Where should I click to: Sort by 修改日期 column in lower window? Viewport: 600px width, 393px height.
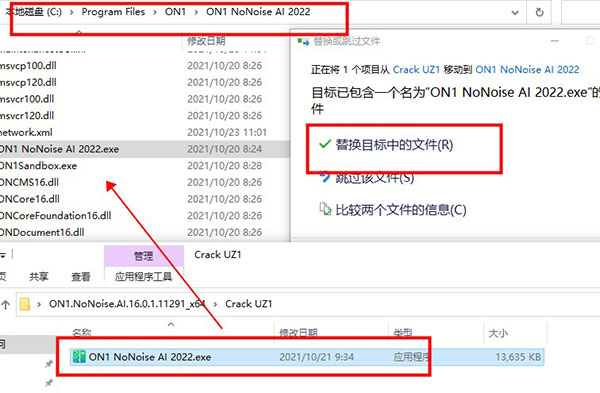click(298, 333)
